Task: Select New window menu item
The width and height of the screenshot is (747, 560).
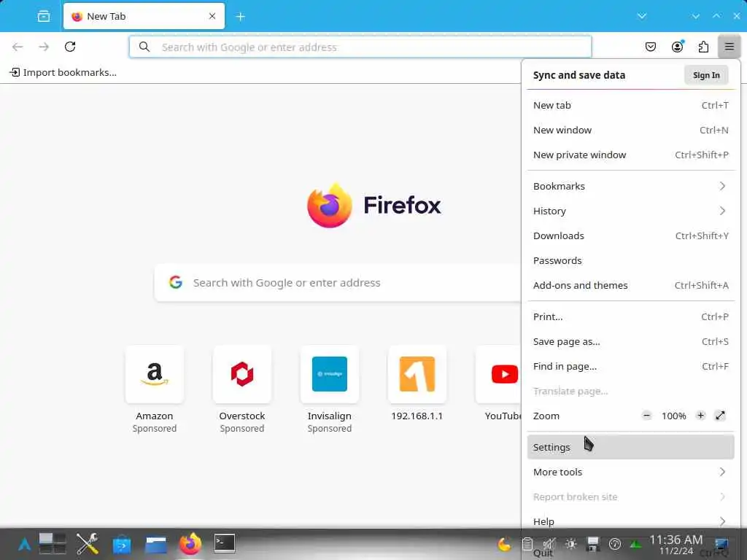Action: pos(631,130)
